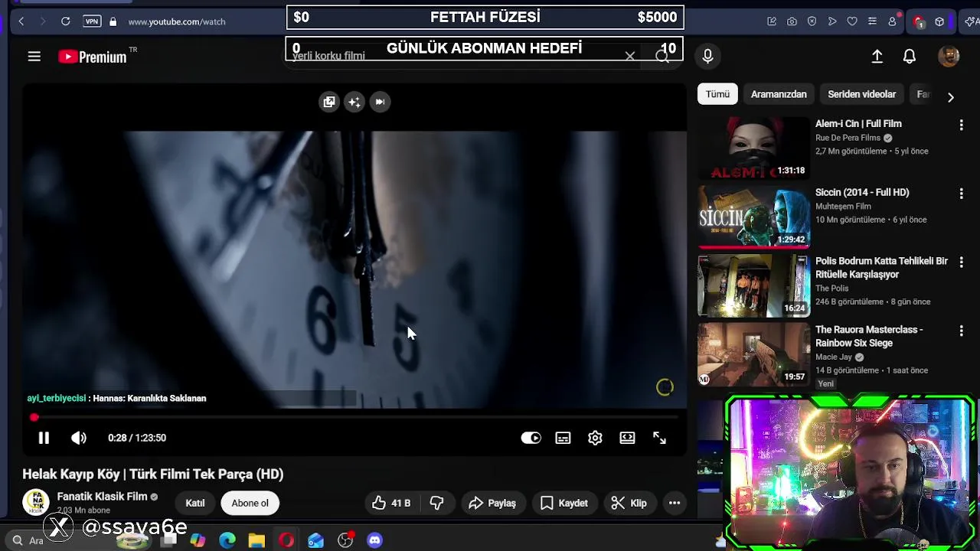
Task: Click the address bar URL
Action: pos(177,21)
